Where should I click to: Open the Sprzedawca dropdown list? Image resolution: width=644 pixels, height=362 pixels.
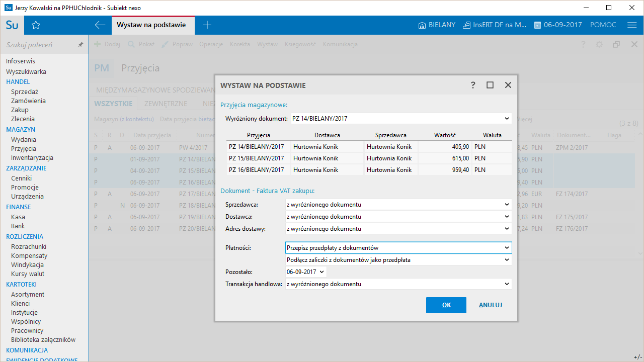coord(506,205)
